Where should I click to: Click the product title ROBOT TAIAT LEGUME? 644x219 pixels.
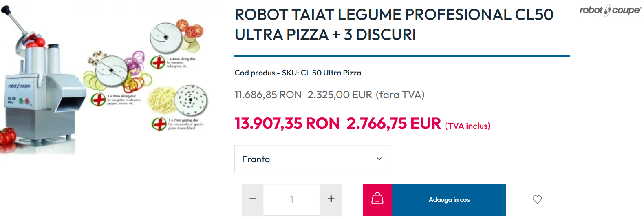pyautogui.click(x=394, y=24)
